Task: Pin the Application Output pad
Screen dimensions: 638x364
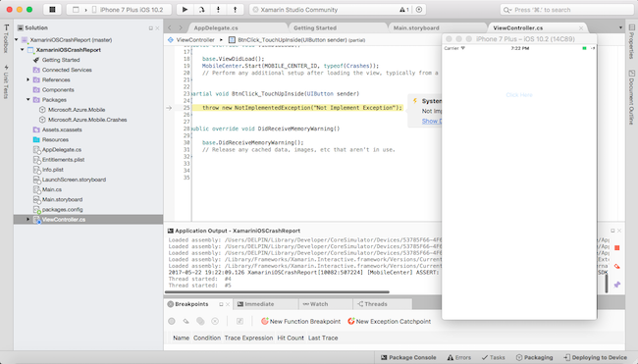Action: click(x=616, y=285)
